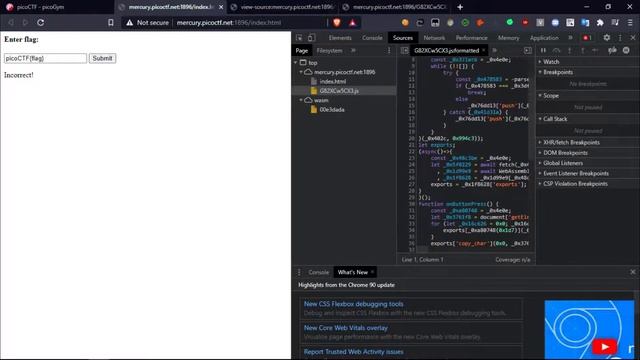Pause script execution in the debugger
The height and width of the screenshot is (360, 640).
pos(543,50)
